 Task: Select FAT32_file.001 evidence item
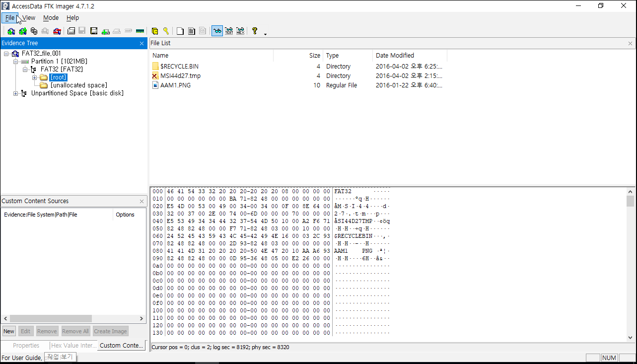[x=41, y=54]
